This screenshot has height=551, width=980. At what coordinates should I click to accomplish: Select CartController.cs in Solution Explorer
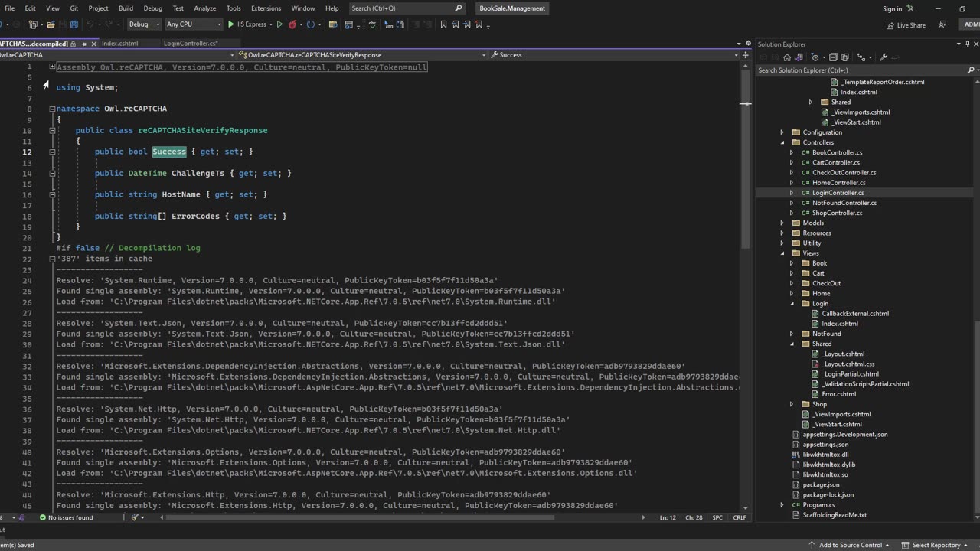tap(835, 162)
